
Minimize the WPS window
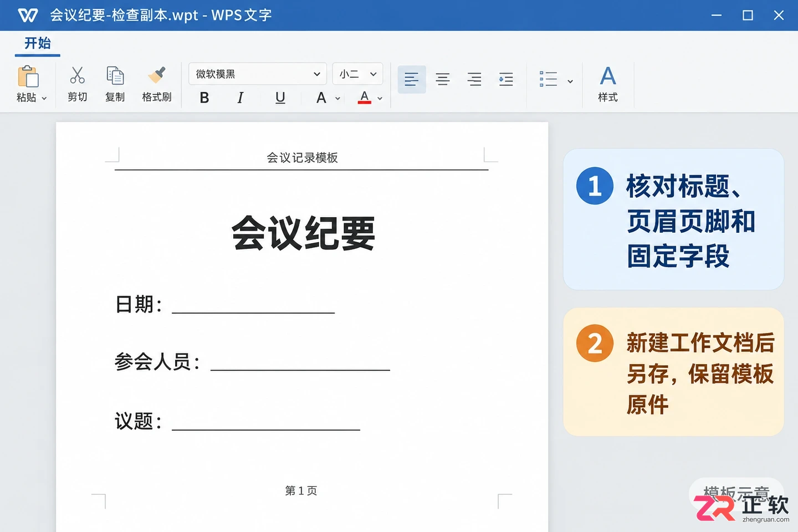pyautogui.click(x=717, y=16)
